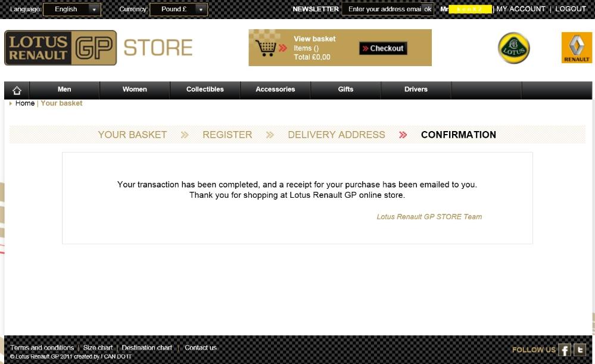Click the yellow Renault logo
595x364 pixels.
point(576,48)
